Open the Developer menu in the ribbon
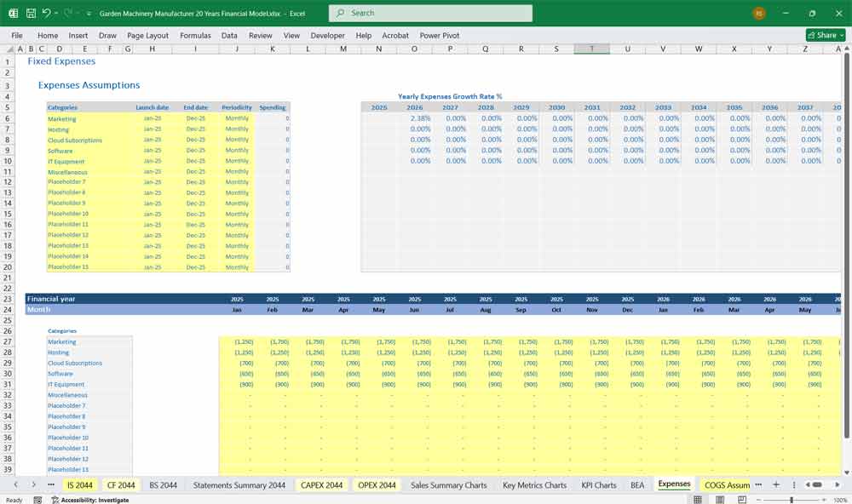The width and height of the screenshot is (852, 504). (x=326, y=35)
